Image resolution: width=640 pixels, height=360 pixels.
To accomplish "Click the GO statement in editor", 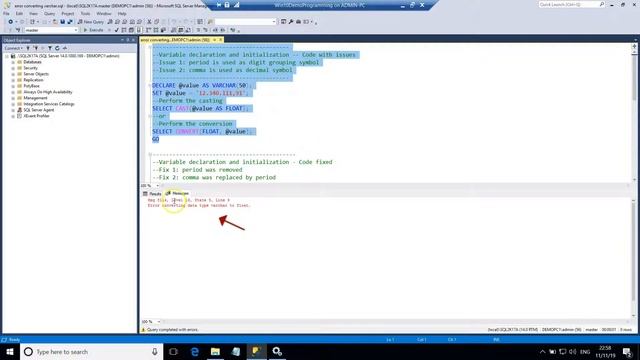I will tap(156, 139).
